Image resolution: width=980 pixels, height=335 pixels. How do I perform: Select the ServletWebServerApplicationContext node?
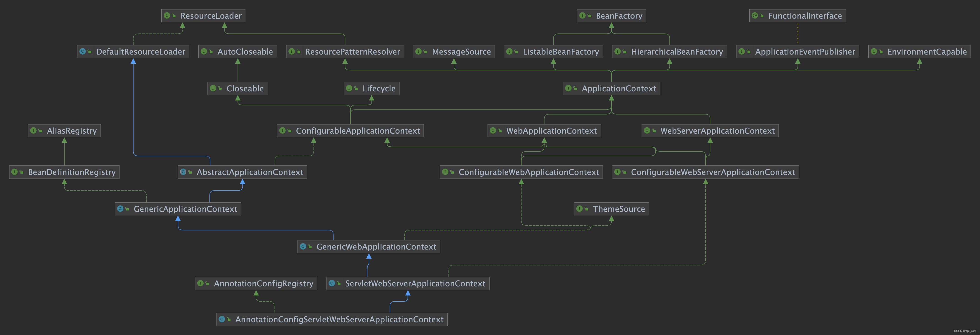coord(415,284)
